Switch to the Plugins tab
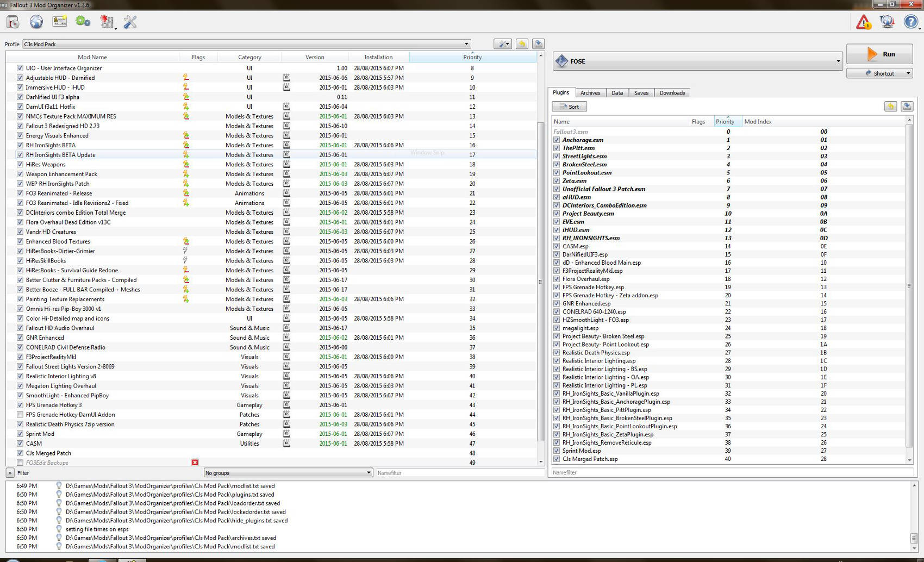 point(561,92)
